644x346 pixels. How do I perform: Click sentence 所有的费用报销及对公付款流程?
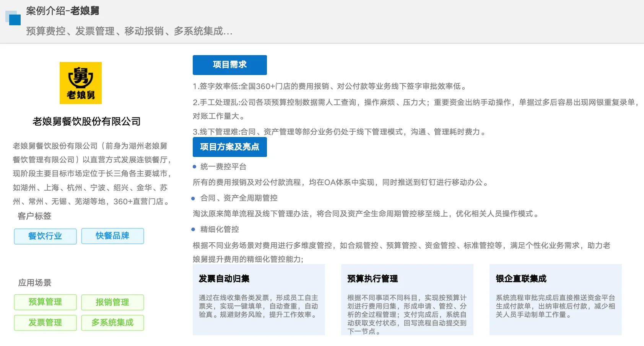click(x=341, y=182)
